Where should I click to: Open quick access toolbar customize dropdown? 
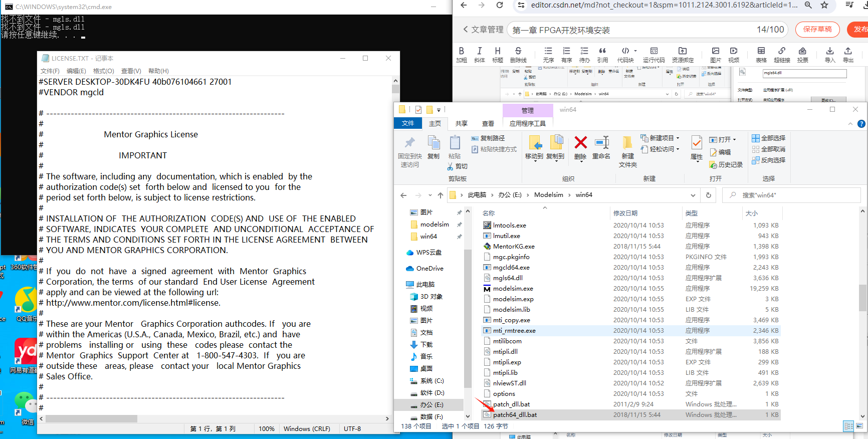point(439,110)
